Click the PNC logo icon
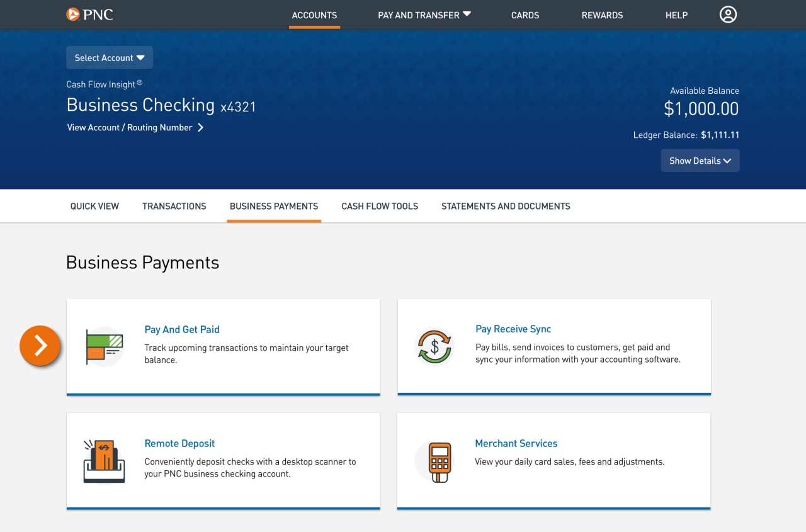Image resolution: width=806 pixels, height=532 pixels. (x=72, y=14)
